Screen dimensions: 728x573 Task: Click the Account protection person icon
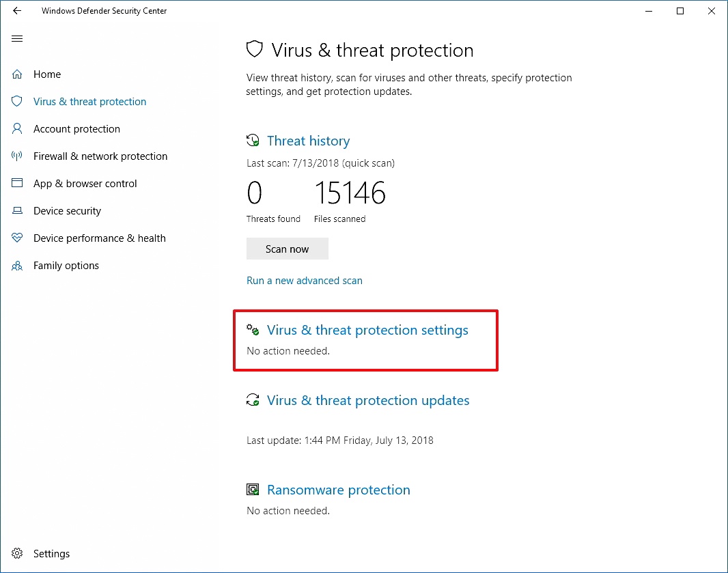coord(17,128)
